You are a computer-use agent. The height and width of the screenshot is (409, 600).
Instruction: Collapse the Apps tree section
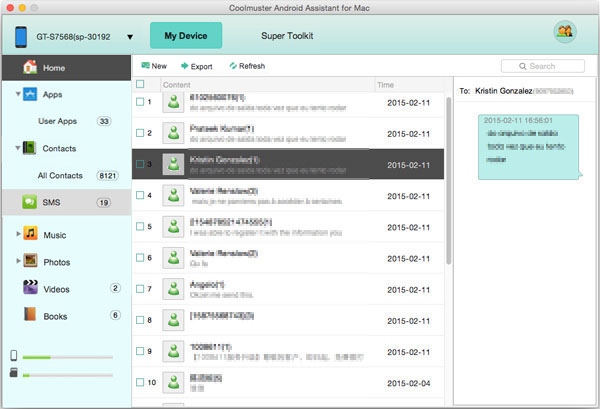click(18, 93)
